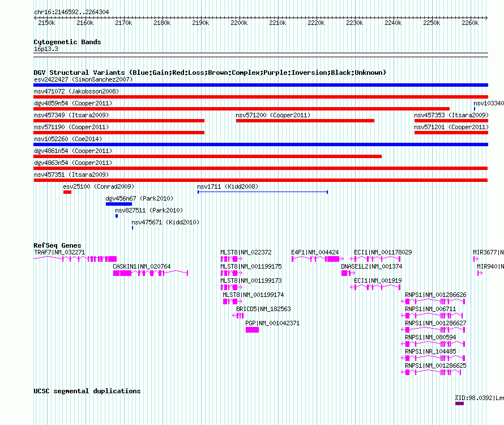Click the MIR3677 gene arrow glyph
The height and width of the screenshot is (425, 504).
476,259
